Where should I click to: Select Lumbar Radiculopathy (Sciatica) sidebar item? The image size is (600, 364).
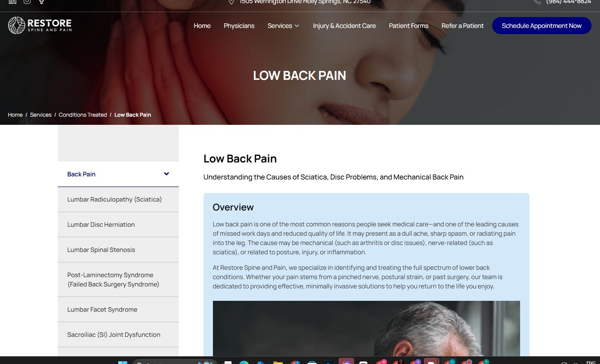click(x=118, y=199)
